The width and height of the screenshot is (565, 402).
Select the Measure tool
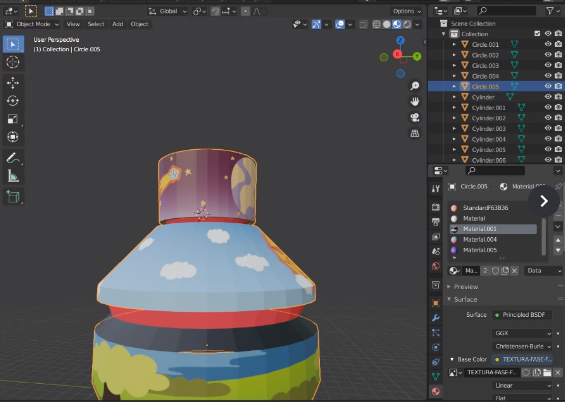(x=13, y=176)
